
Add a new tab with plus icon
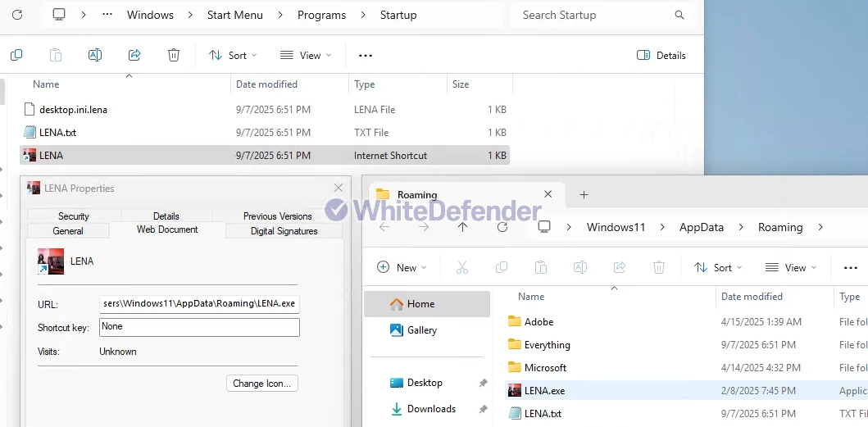(x=584, y=194)
